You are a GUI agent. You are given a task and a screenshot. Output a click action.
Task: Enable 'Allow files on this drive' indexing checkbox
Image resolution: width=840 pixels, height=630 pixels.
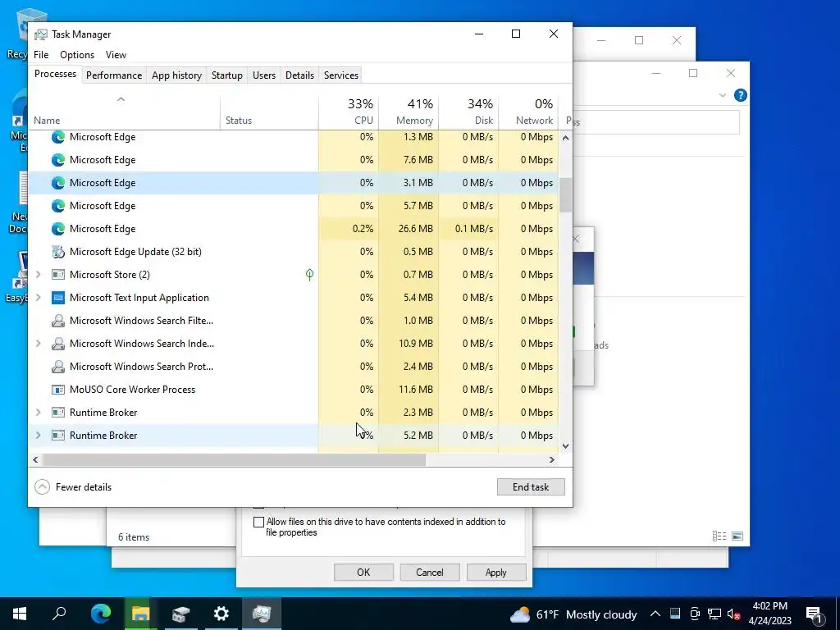(258, 522)
